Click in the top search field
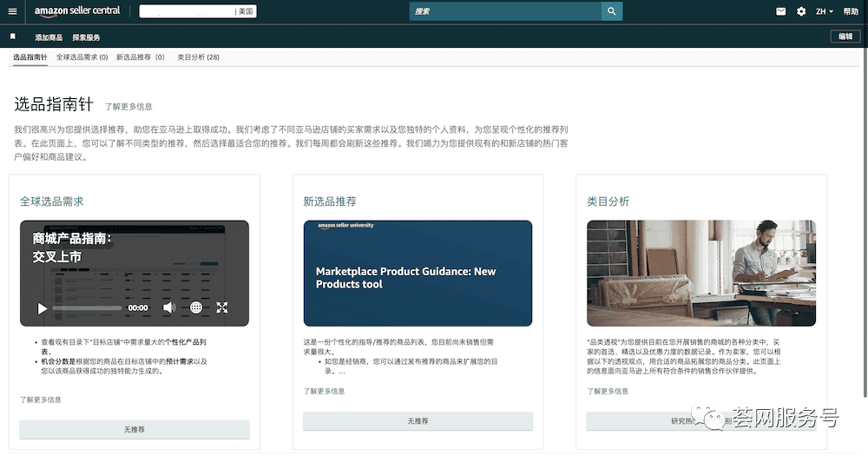 click(505, 11)
